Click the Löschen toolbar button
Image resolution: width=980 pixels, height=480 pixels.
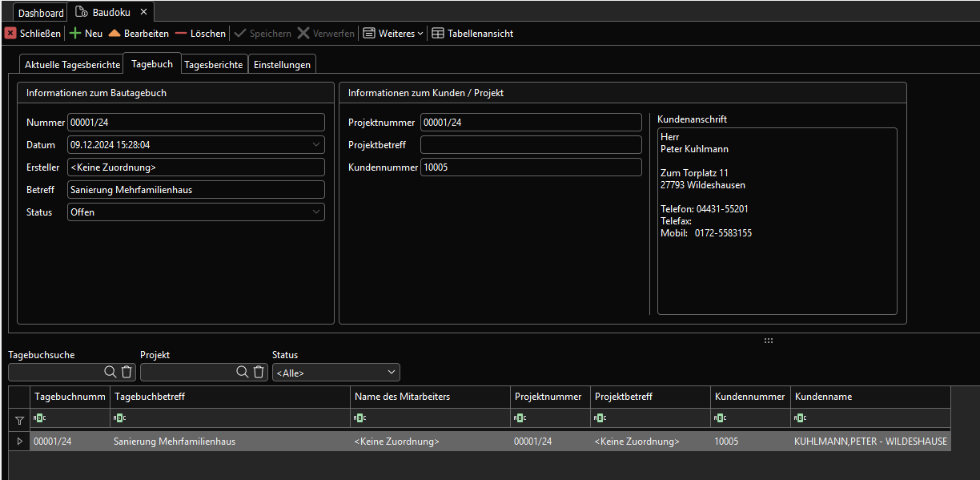pos(200,34)
